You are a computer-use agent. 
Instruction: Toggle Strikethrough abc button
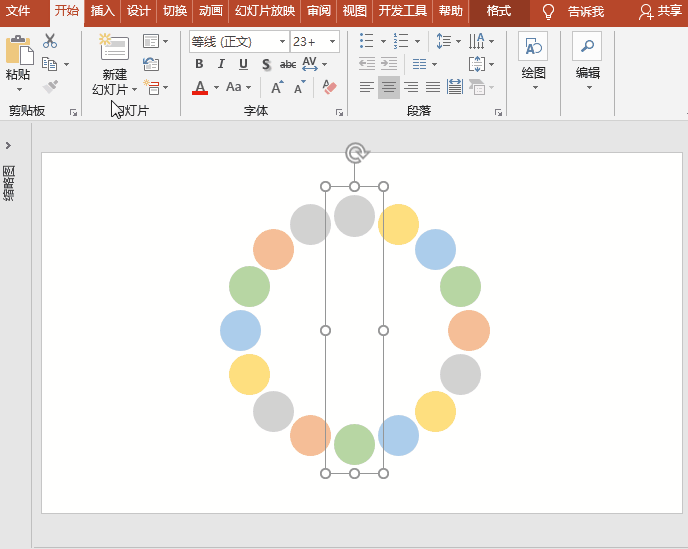tap(288, 65)
